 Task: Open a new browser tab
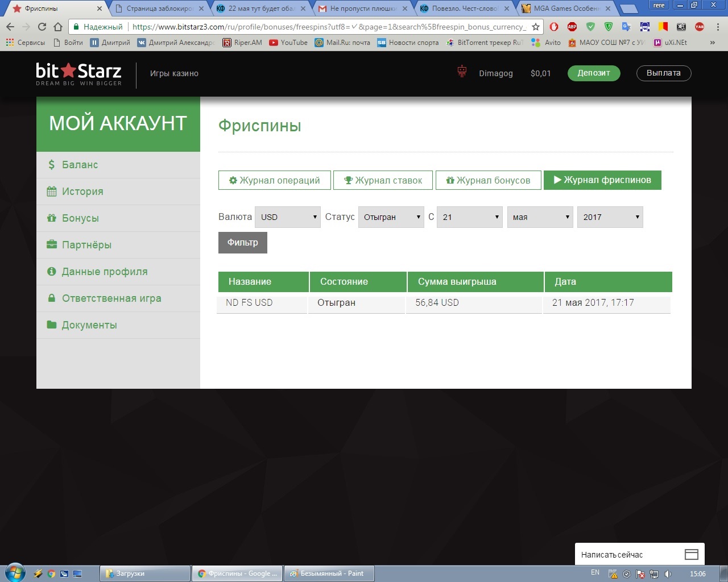628,9
